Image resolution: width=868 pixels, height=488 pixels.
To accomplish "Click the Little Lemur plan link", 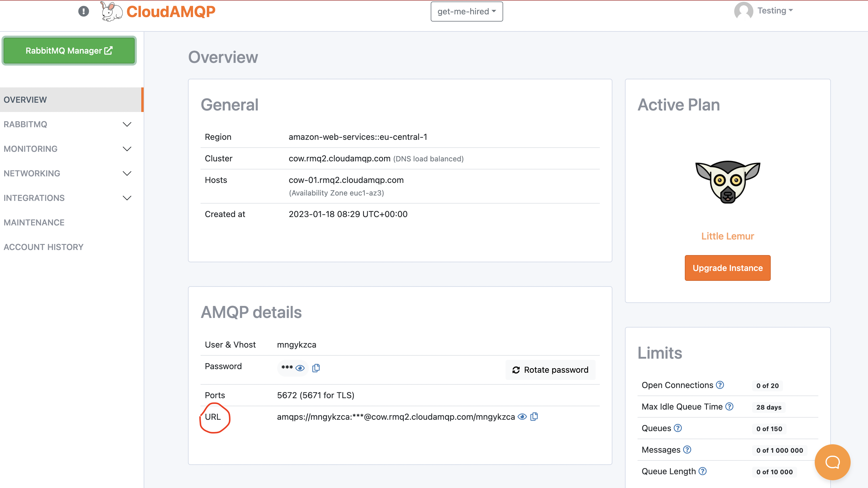I will (x=728, y=236).
